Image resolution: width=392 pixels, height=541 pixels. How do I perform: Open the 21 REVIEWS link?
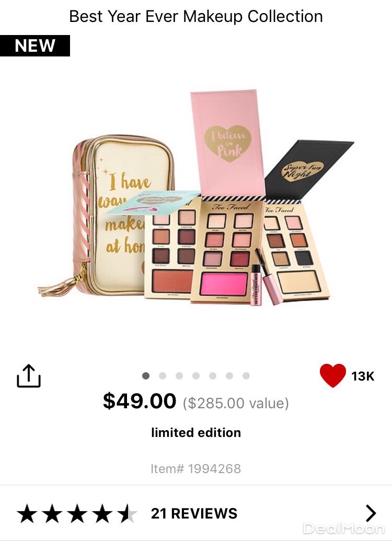click(x=194, y=513)
